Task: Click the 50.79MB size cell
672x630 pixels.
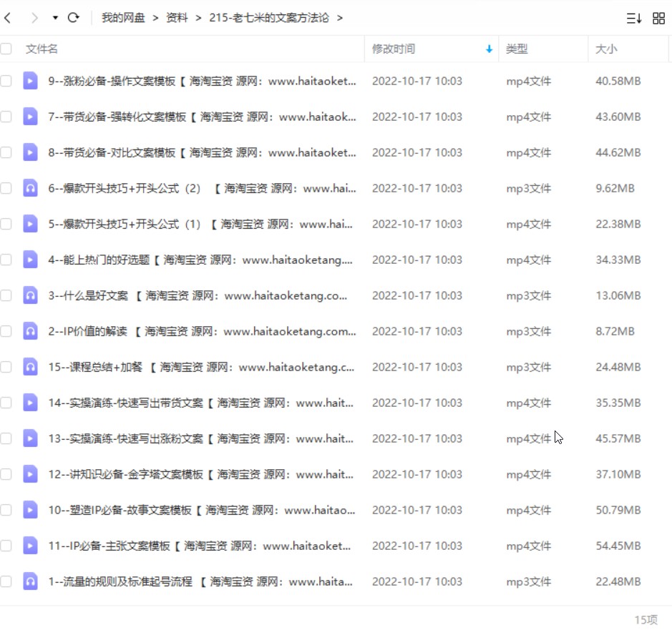Action: pos(618,510)
